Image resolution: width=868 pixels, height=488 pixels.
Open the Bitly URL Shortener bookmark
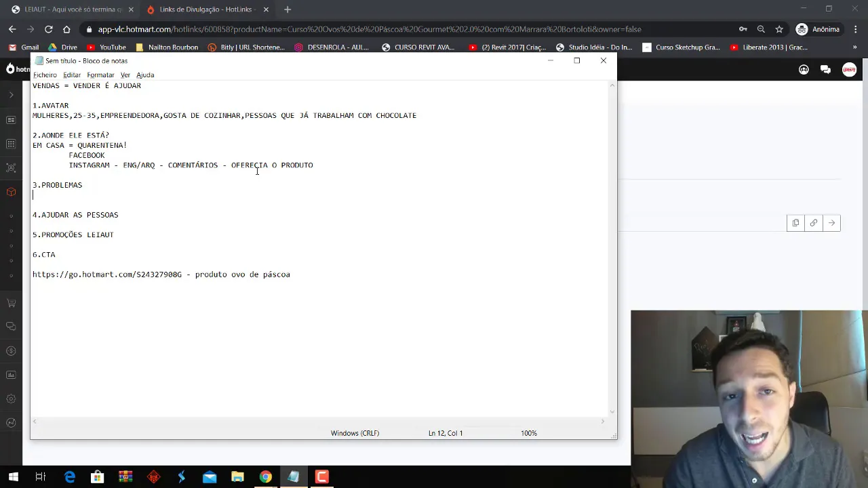(246, 47)
